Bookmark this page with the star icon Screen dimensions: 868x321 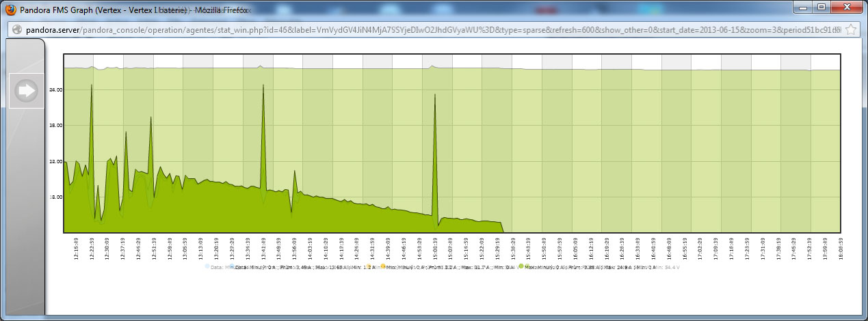point(851,30)
